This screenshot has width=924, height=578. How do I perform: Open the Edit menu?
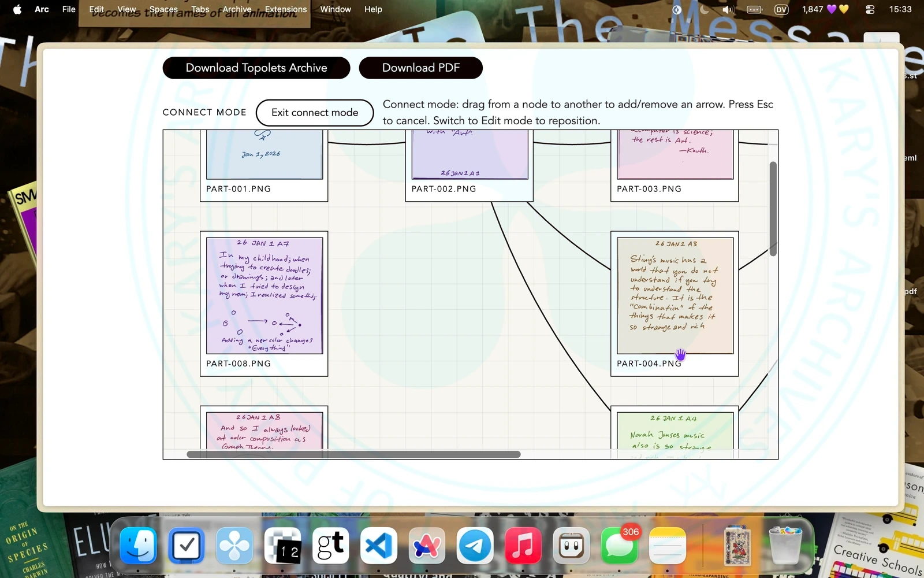tap(96, 9)
